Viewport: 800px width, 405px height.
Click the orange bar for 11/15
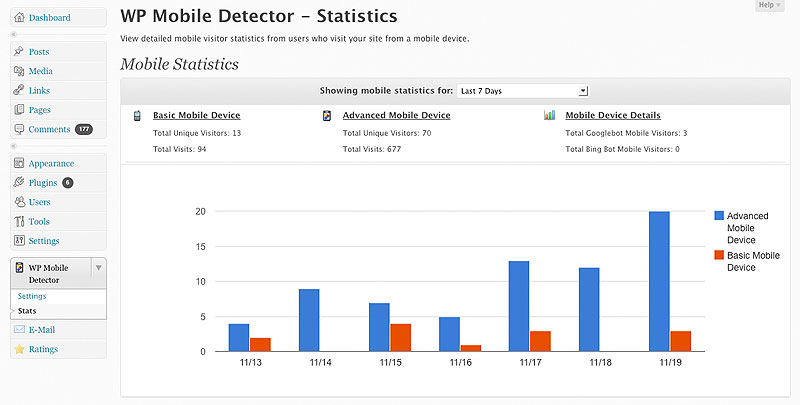400,337
